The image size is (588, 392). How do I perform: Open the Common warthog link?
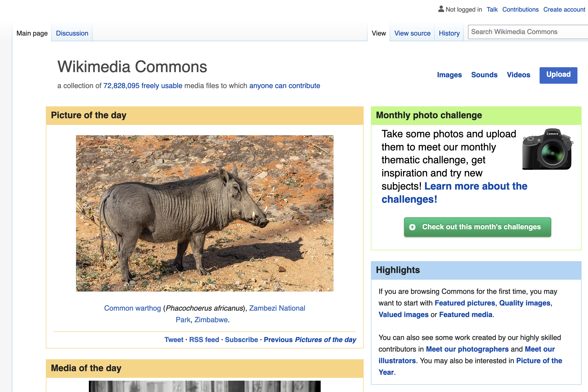(132, 308)
